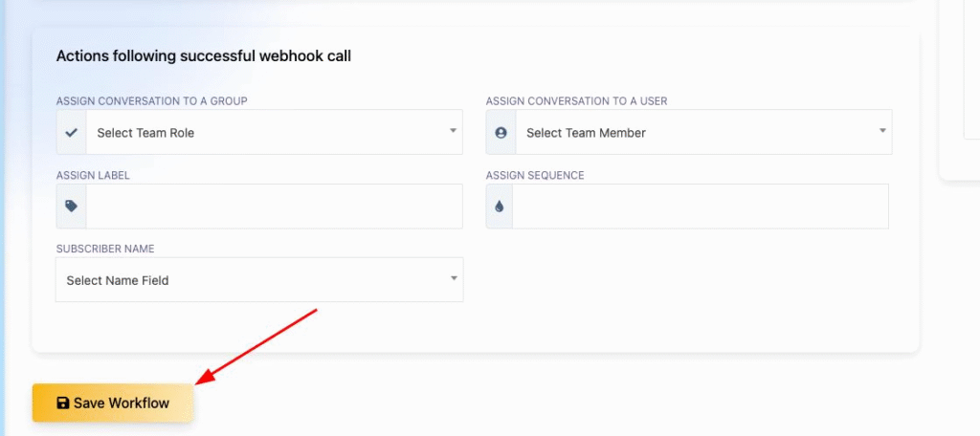Click the tag icon in Assign Label
980x436 pixels.
(x=71, y=207)
